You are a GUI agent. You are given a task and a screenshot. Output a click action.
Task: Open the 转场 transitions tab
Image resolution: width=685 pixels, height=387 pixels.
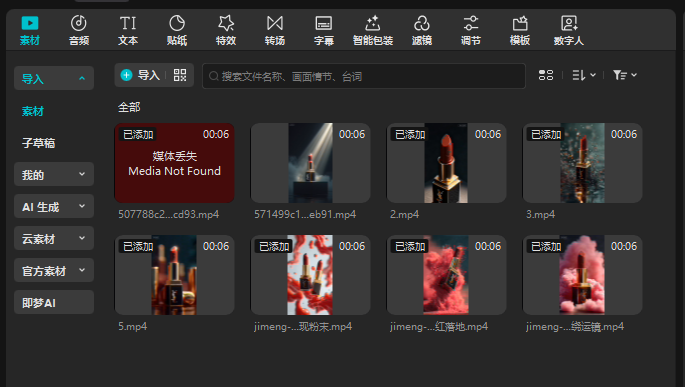(x=275, y=30)
